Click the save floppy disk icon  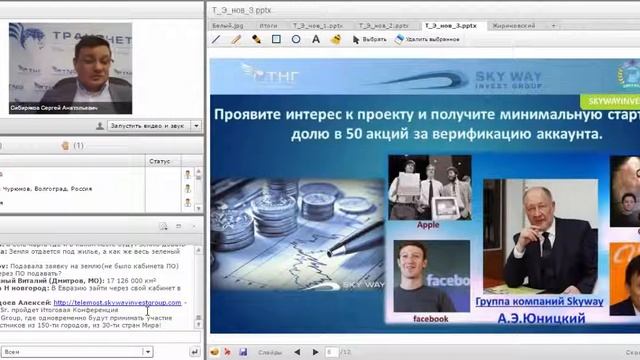[x=243, y=352]
